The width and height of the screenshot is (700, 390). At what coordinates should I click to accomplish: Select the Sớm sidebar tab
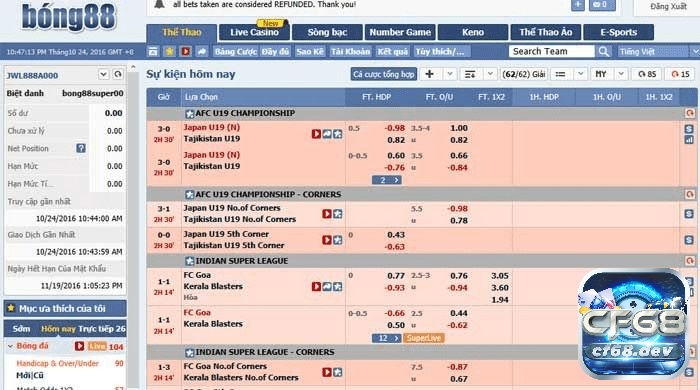coord(21,329)
